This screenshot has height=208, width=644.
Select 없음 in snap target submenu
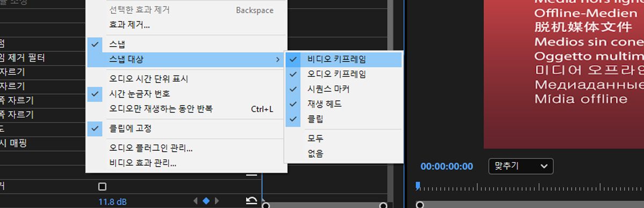[x=343, y=153]
